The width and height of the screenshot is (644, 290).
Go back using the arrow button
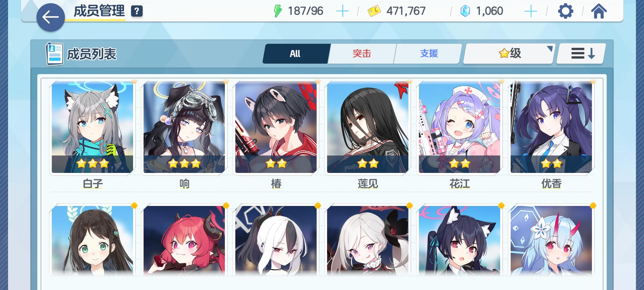point(50,17)
